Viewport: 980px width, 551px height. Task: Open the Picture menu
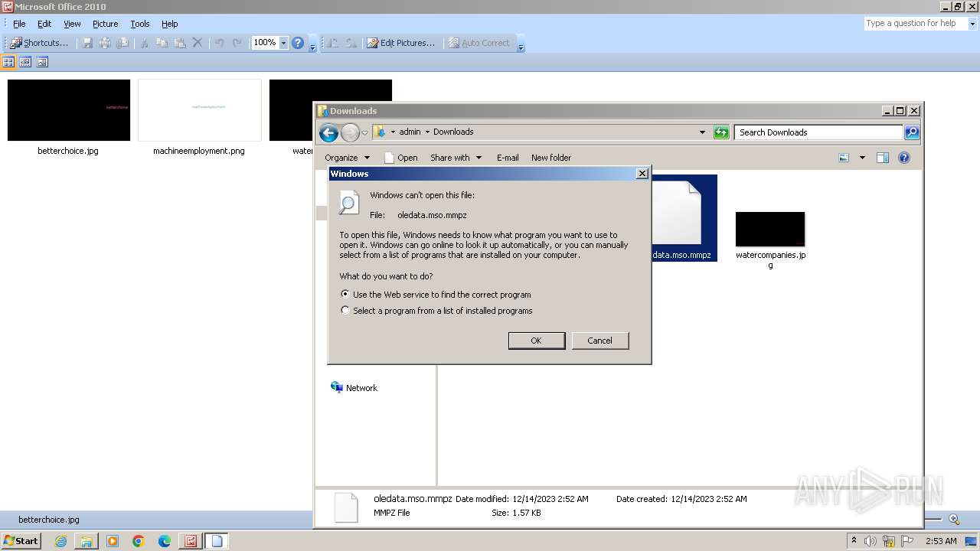tap(106, 24)
